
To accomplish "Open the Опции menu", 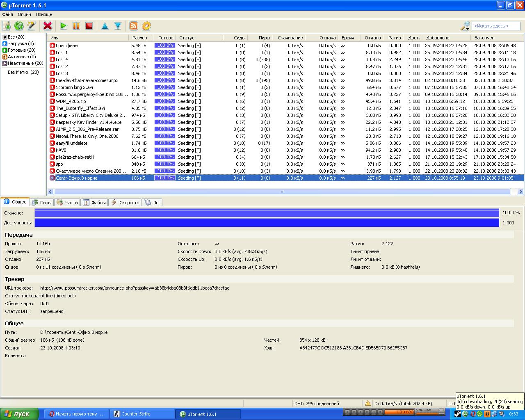I will [24, 14].
